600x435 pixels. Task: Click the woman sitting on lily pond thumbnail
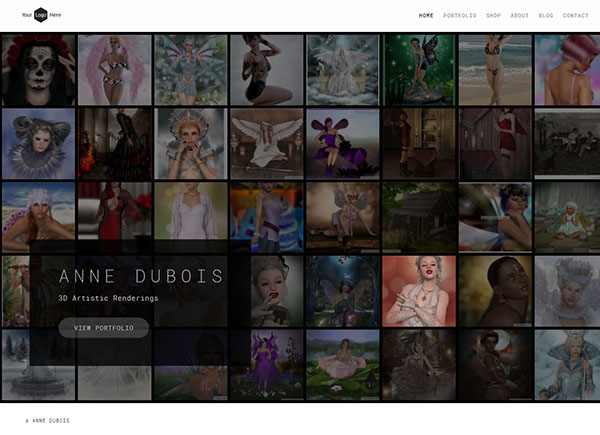[x=342, y=364]
